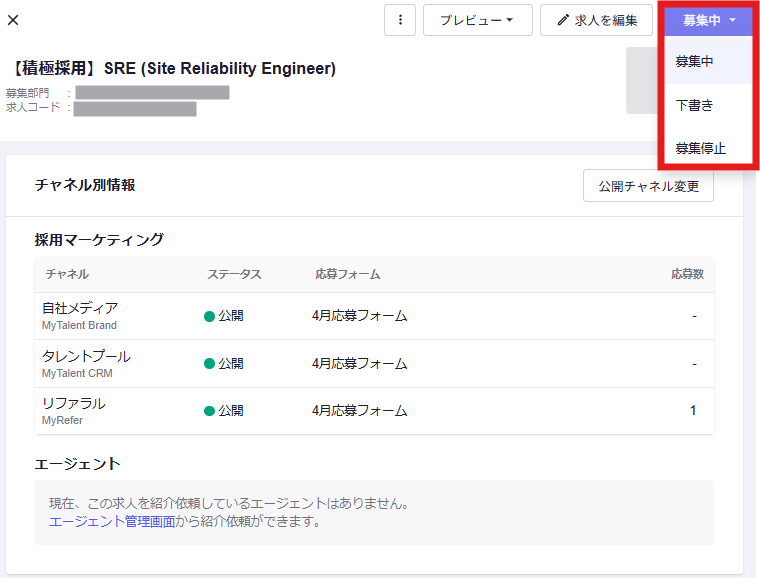Image resolution: width=760 pixels, height=578 pixels.
Task: Select 下書き in the status menu
Action: click(694, 105)
